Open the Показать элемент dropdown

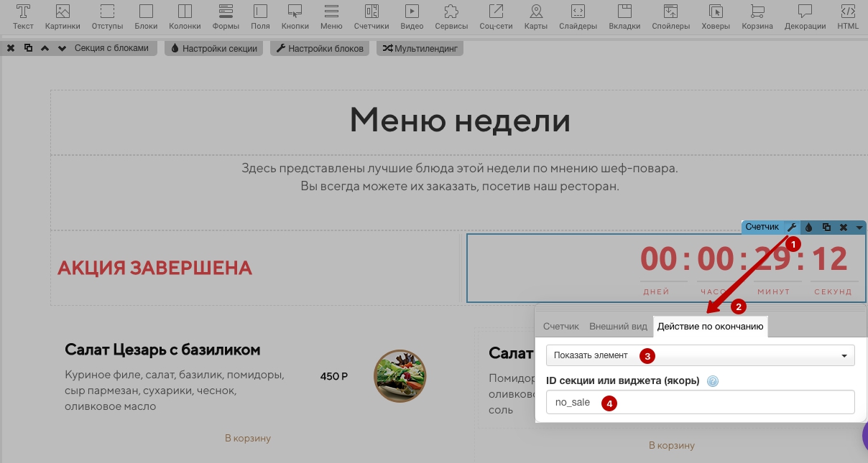[x=701, y=355]
